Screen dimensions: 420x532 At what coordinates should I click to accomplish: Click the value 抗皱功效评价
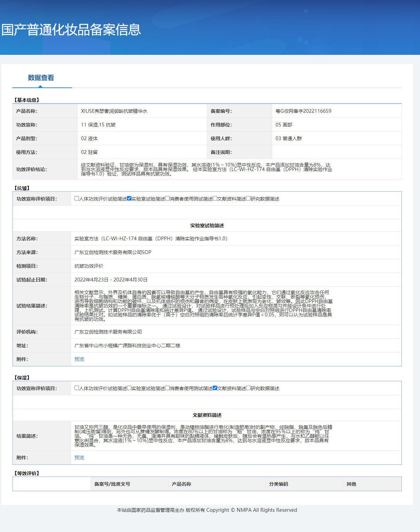pyautogui.click(x=89, y=266)
